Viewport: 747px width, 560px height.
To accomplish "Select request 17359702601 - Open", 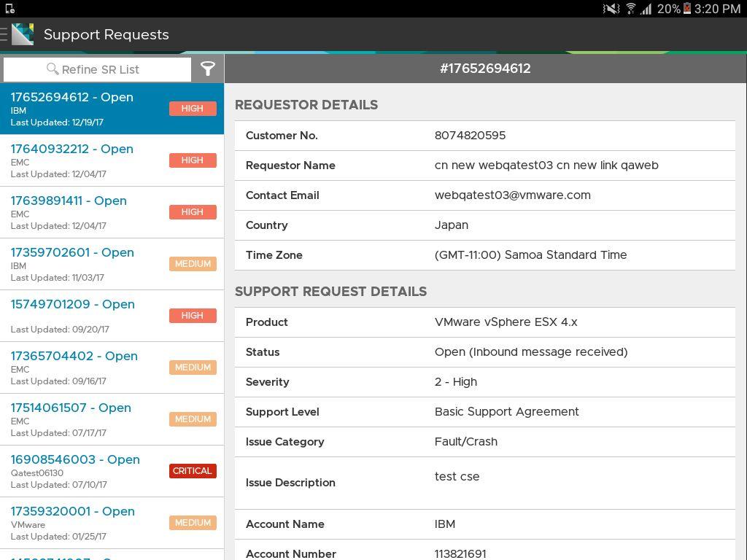I will coord(112,264).
